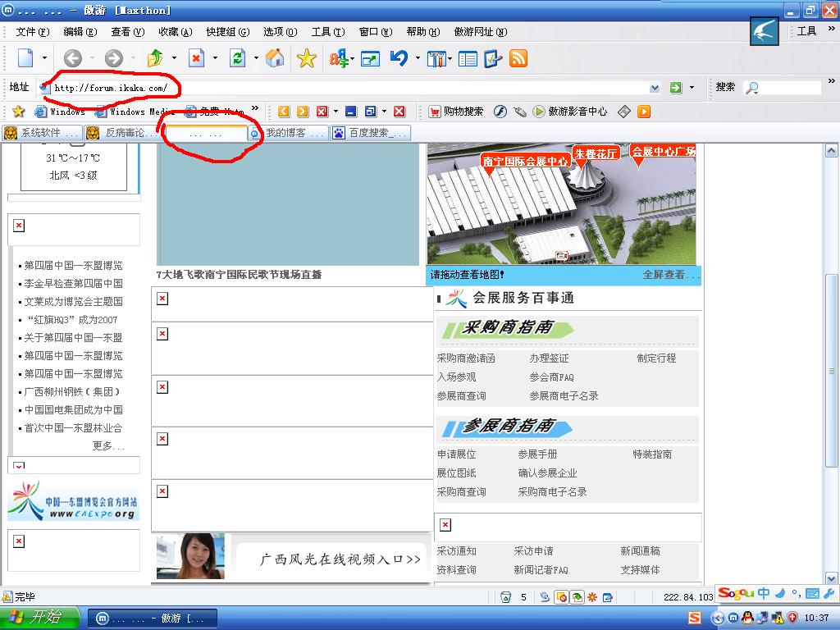
Task: Click the 开始 Start button
Action: [40, 619]
